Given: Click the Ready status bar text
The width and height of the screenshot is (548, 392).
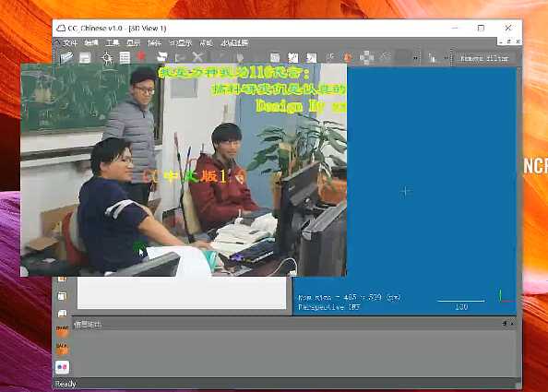Looking at the screenshot, I should [66, 384].
